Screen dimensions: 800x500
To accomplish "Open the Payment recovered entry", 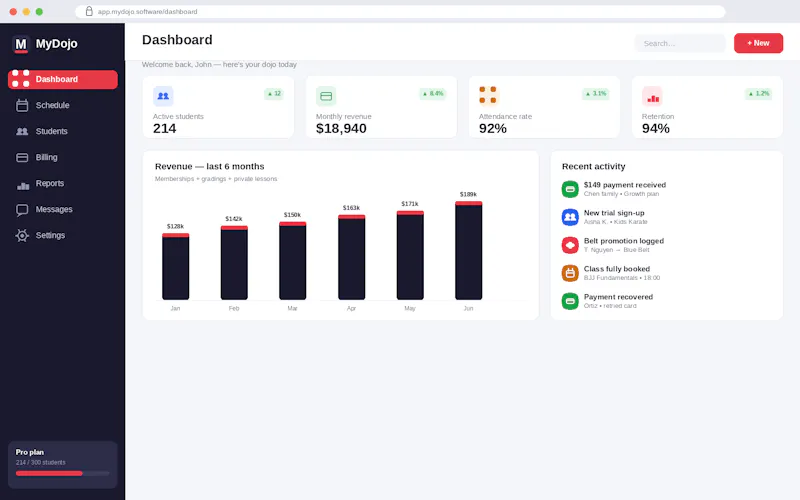I will (x=666, y=302).
